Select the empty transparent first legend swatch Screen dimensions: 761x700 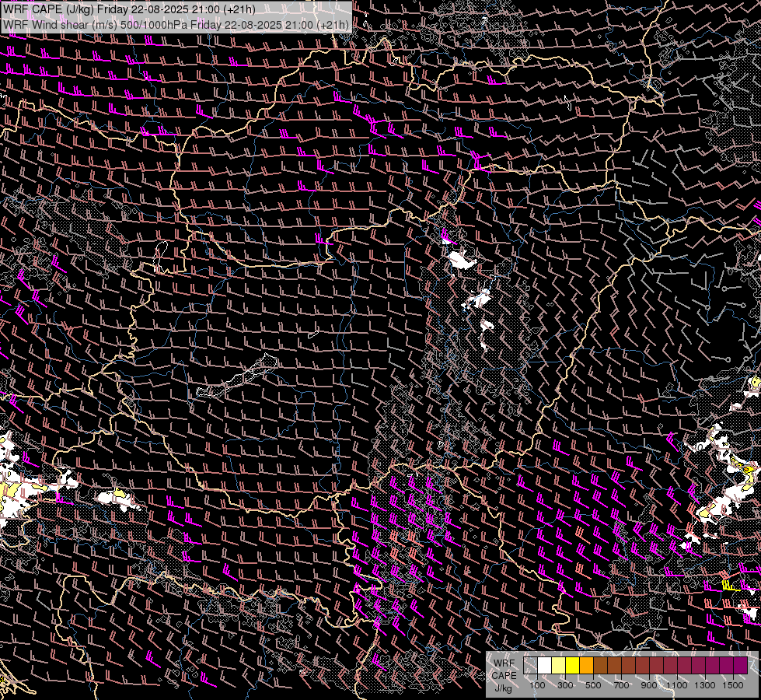[x=530, y=665]
